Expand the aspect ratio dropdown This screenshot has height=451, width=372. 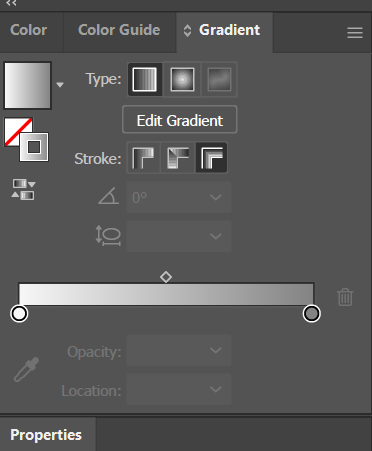(179, 236)
